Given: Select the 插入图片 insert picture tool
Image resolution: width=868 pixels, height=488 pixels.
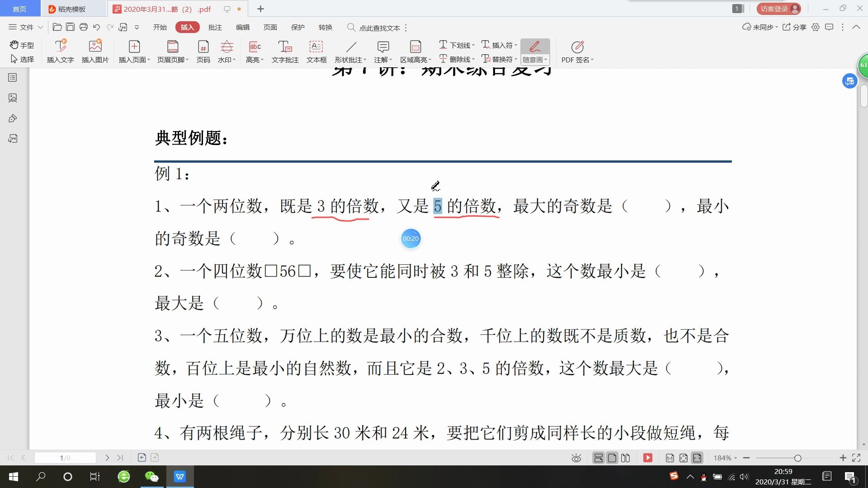Looking at the screenshot, I should (94, 51).
